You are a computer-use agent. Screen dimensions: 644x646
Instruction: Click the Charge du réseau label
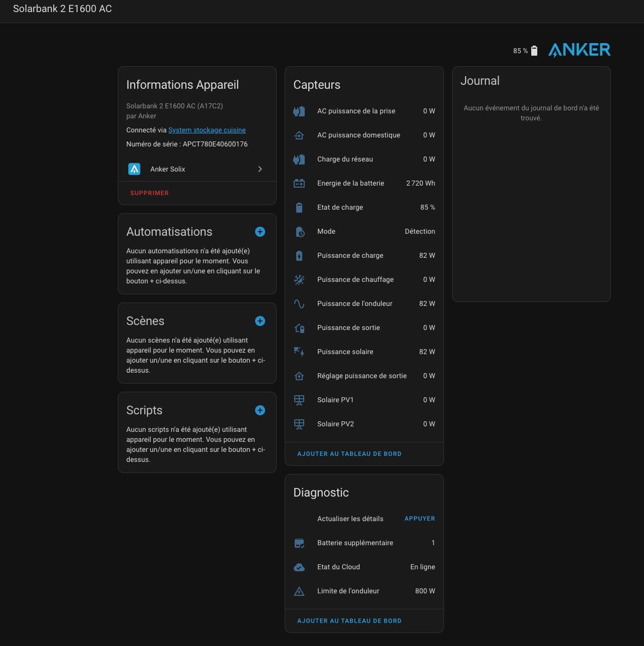tap(345, 159)
